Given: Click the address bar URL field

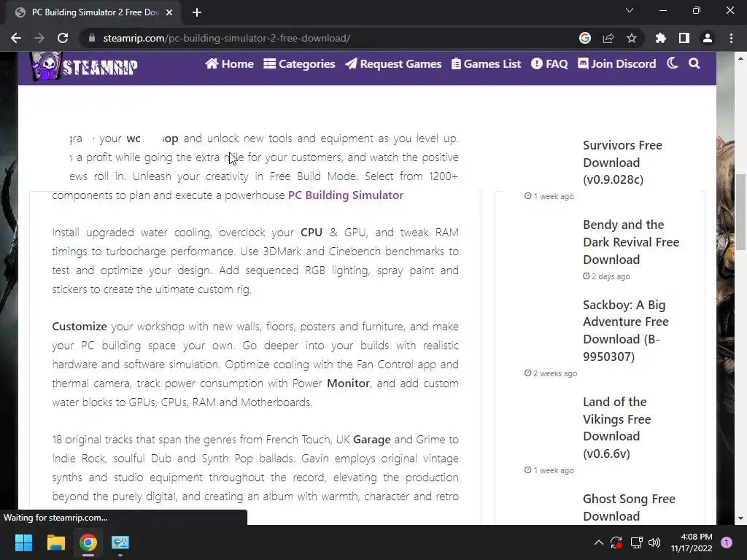Looking at the screenshot, I should click(329, 38).
